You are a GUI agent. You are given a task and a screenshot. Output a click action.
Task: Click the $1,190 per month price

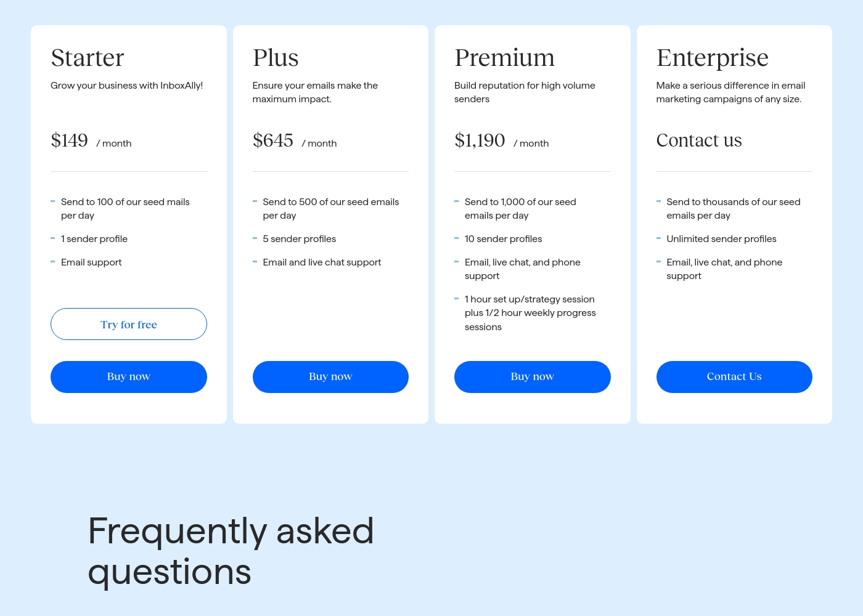point(501,140)
